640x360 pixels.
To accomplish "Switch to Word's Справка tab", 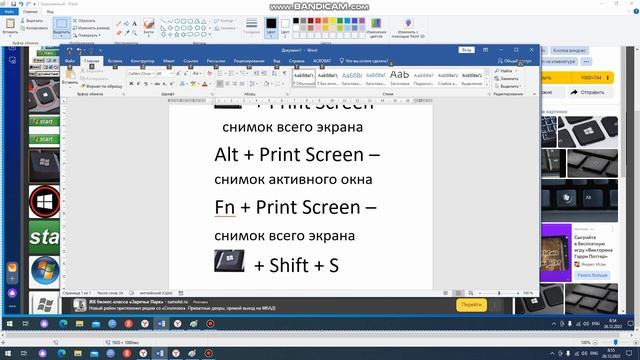I will coord(297,61).
